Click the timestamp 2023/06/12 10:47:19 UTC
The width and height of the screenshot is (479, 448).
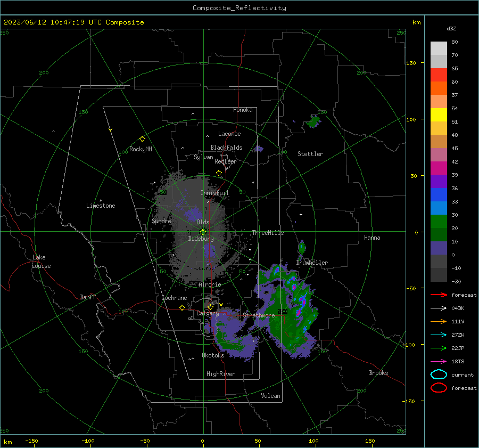coord(54,22)
